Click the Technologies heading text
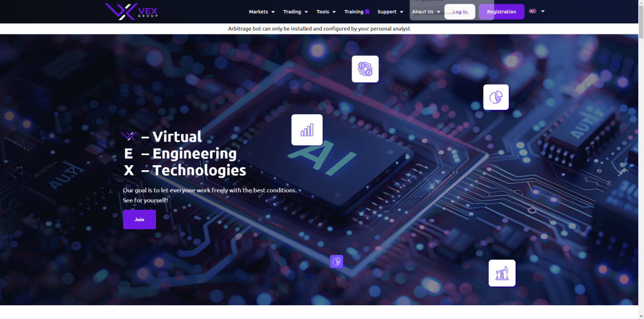The image size is (644, 319). tap(199, 170)
